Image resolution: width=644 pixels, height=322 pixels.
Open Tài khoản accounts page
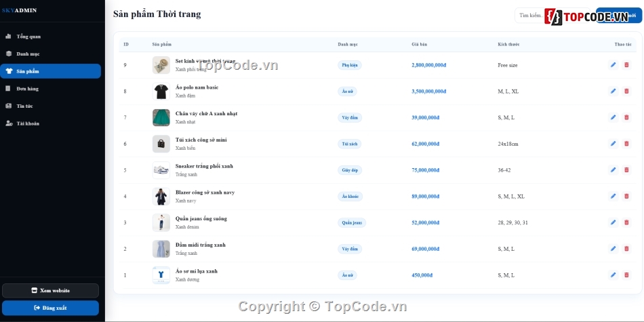click(x=51, y=123)
